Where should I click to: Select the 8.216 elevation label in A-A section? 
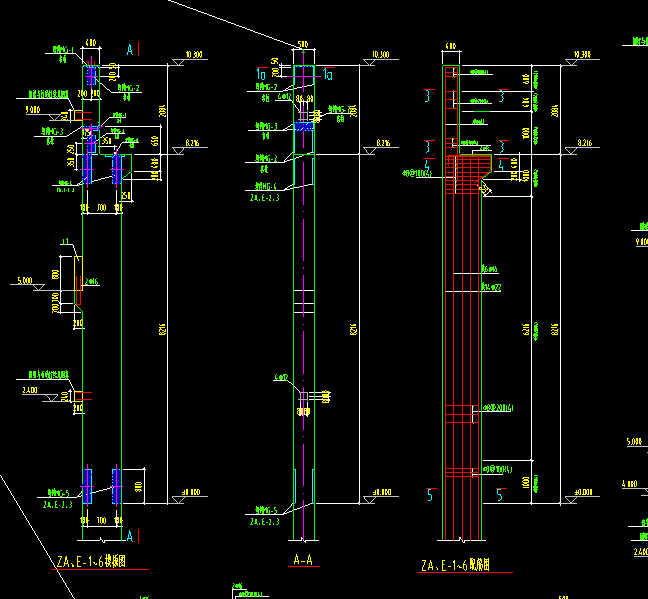pos(383,143)
